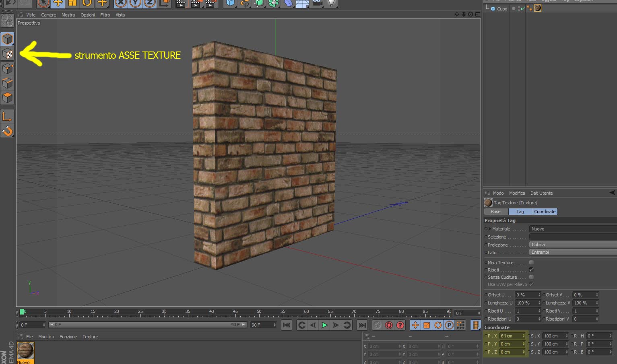Click the texture tag on Cubo
This screenshot has width=617, height=364.
coord(537,8)
